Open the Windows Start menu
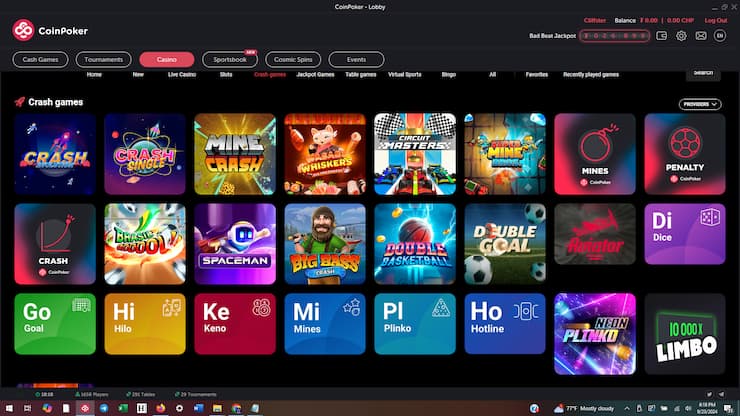The width and height of the screenshot is (740, 416). pyautogui.click(x=9, y=408)
